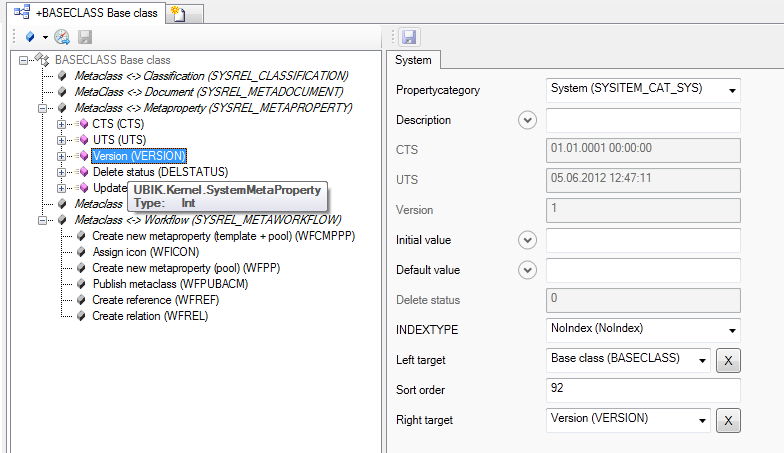Select the System tab

click(x=414, y=60)
